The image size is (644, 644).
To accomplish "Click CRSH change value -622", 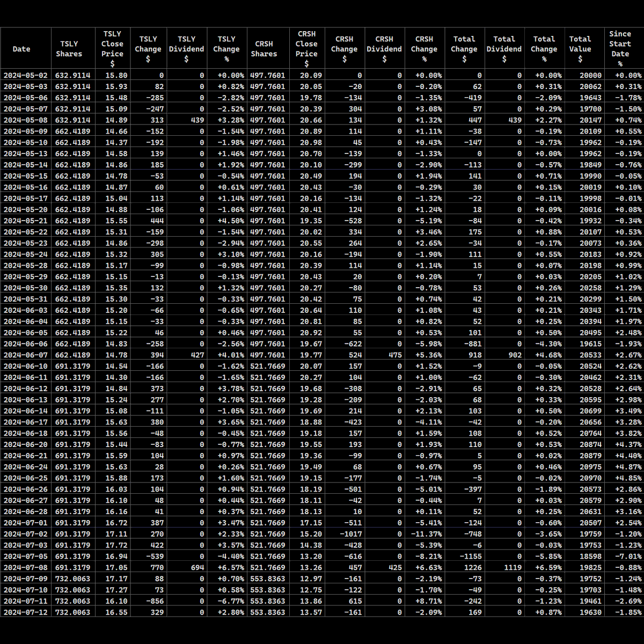I will click(x=353, y=344).
